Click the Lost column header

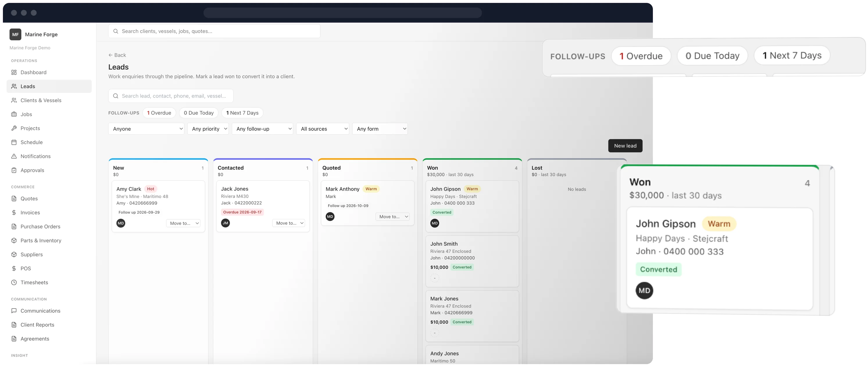(576, 171)
